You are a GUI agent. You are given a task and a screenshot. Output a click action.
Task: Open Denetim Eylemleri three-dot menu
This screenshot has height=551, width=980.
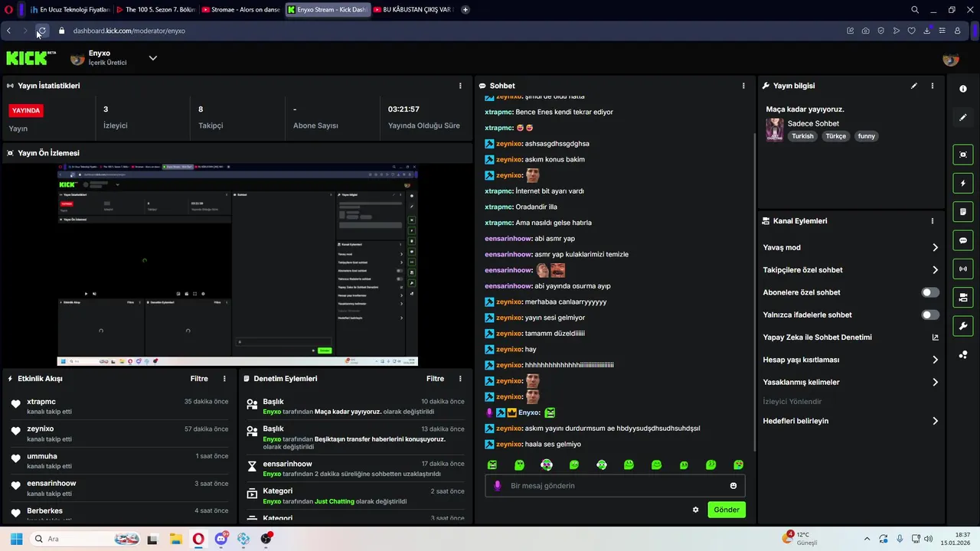click(x=460, y=379)
